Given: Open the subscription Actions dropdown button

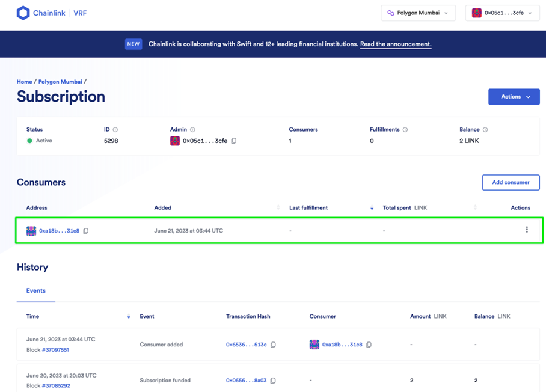Looking at the screenshot, I should pos(514,97).
